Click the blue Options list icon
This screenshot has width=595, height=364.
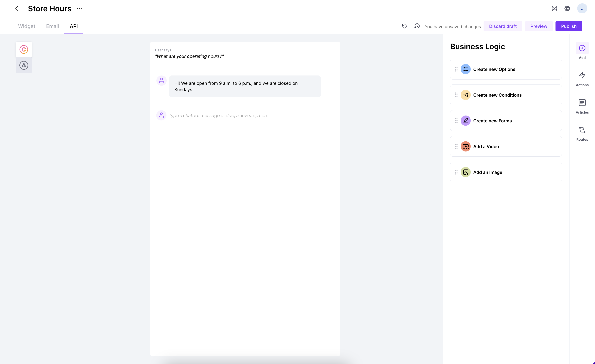465,69
